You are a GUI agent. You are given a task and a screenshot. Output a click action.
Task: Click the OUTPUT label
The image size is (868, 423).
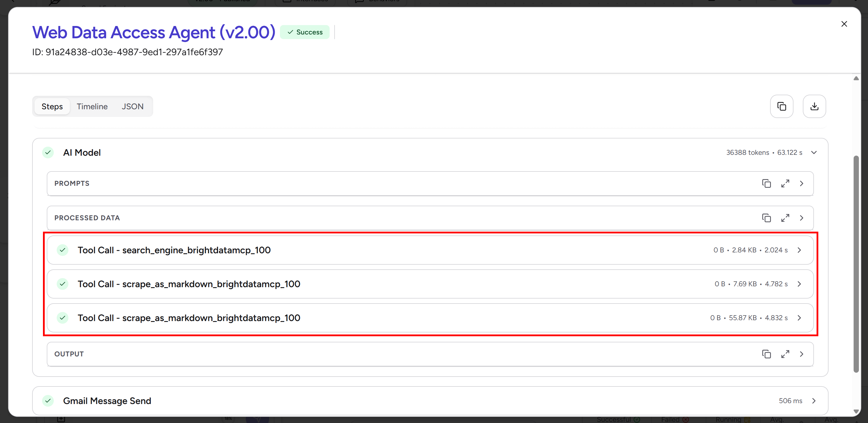(69, 354)
